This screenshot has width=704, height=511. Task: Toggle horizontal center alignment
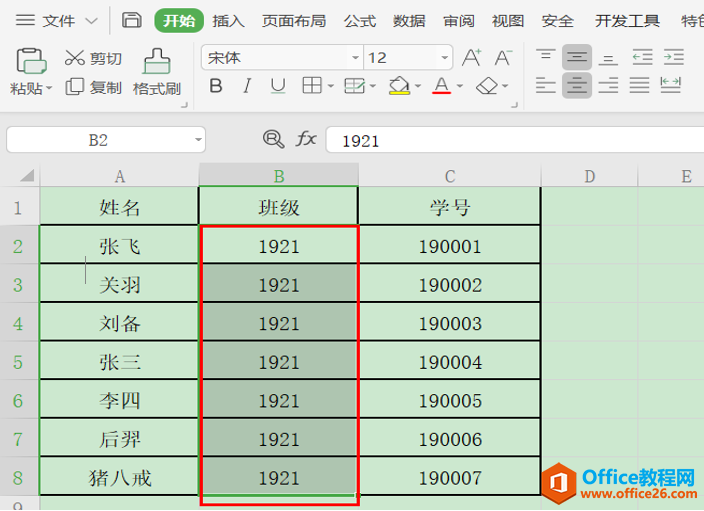577,85
